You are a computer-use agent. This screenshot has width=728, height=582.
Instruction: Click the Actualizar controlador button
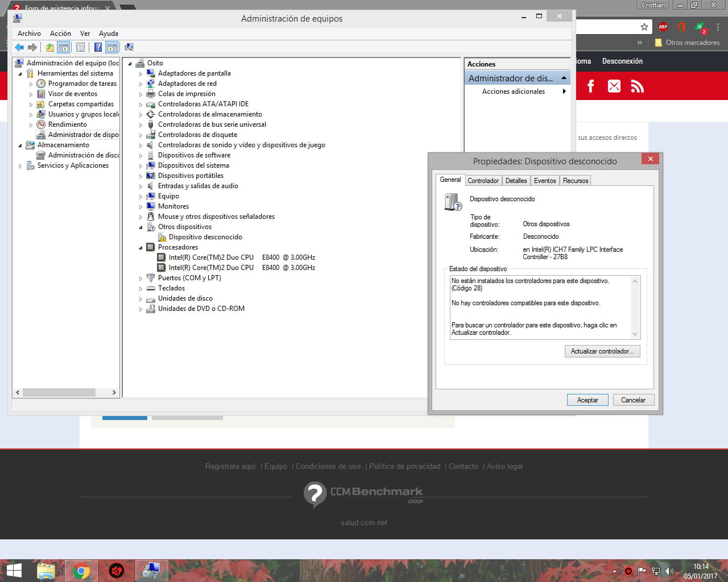(x=602, y=351)
